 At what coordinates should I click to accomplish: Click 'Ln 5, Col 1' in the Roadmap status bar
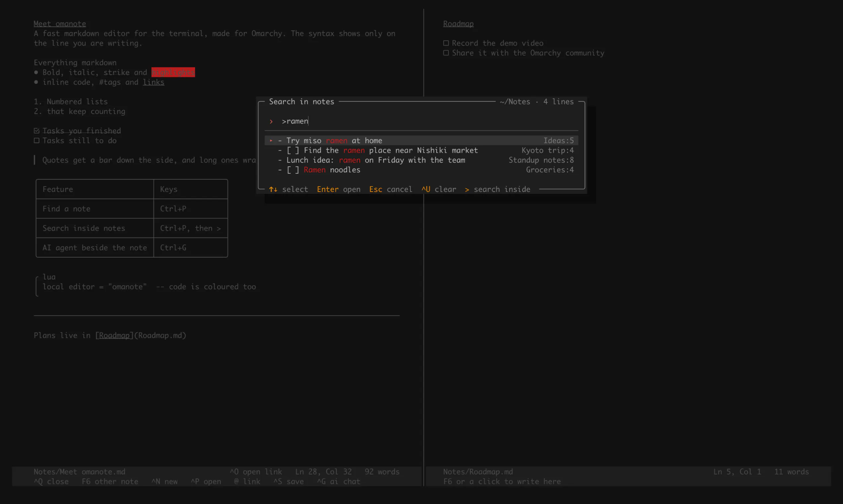tap(737, 472)
